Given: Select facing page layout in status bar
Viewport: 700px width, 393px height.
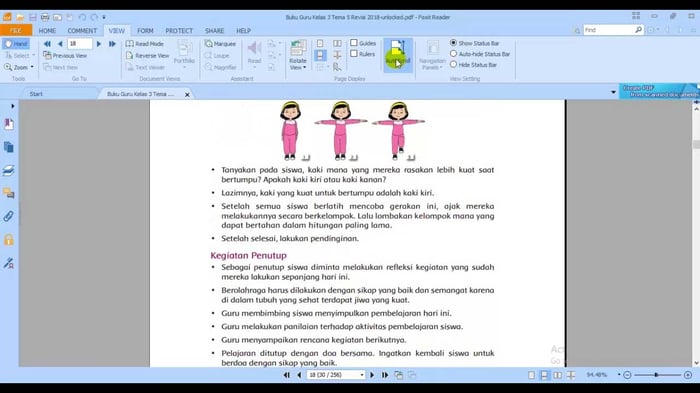Looking at the screenshot, I should [x=558, y=375].
